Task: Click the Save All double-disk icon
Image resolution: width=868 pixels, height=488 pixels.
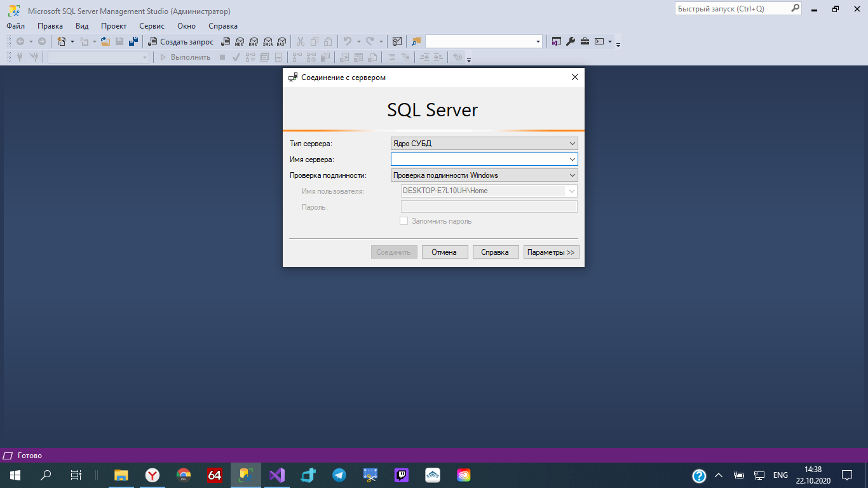Action: point(133,41)
